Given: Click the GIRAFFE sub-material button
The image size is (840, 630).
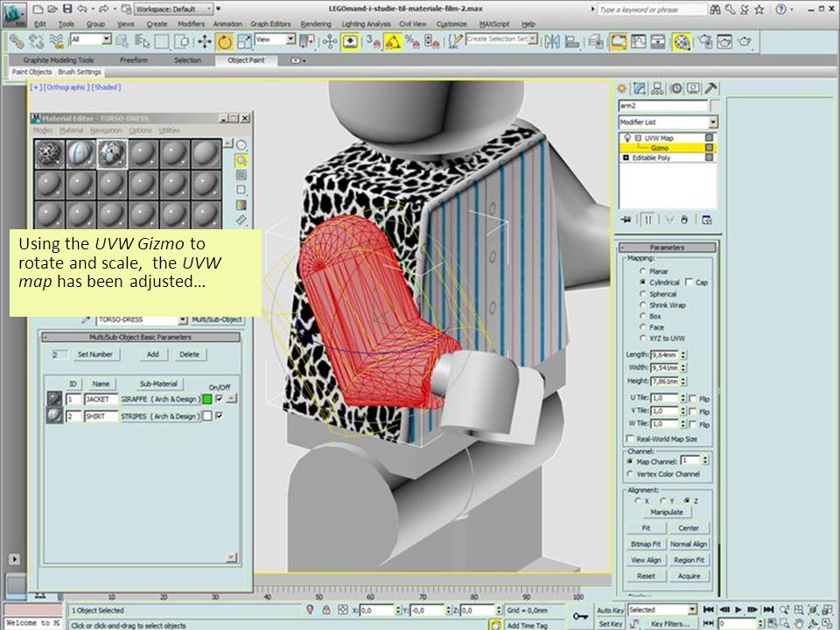Looking at the screenshot, I should pos(161,399).
